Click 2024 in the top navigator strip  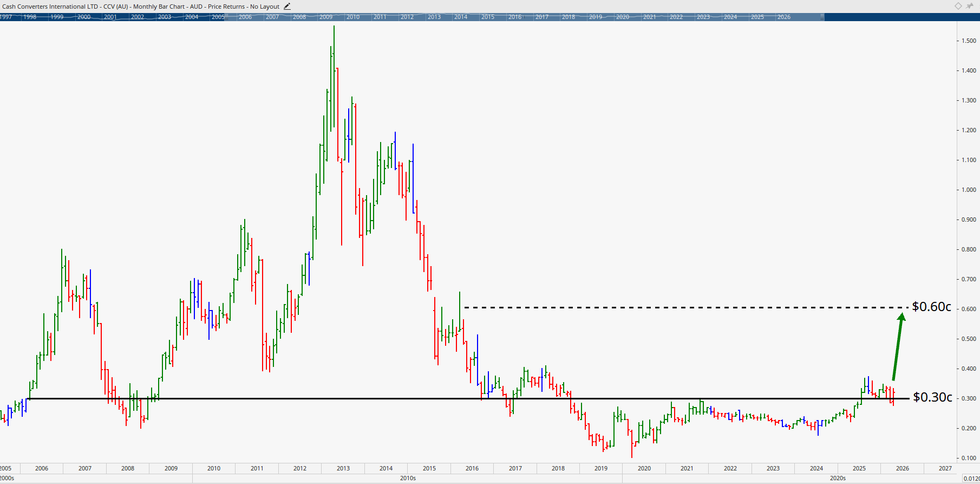click(x=730, y=17)
